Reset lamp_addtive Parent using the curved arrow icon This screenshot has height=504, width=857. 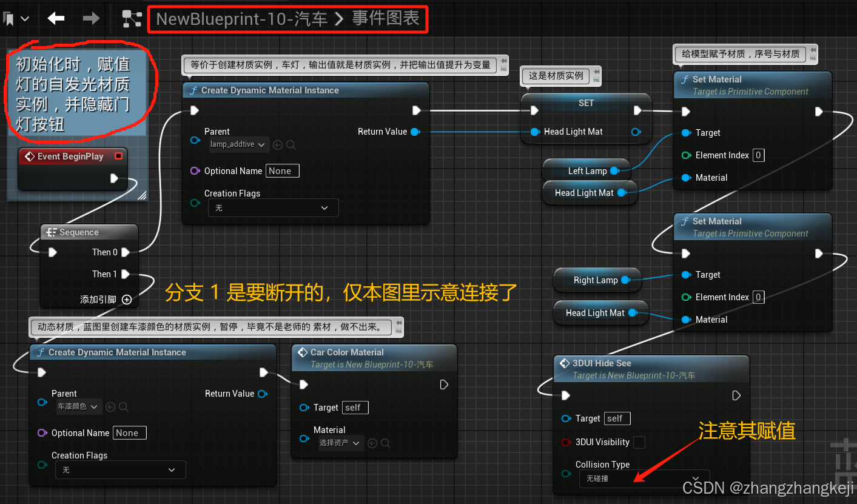coord(277,144)
